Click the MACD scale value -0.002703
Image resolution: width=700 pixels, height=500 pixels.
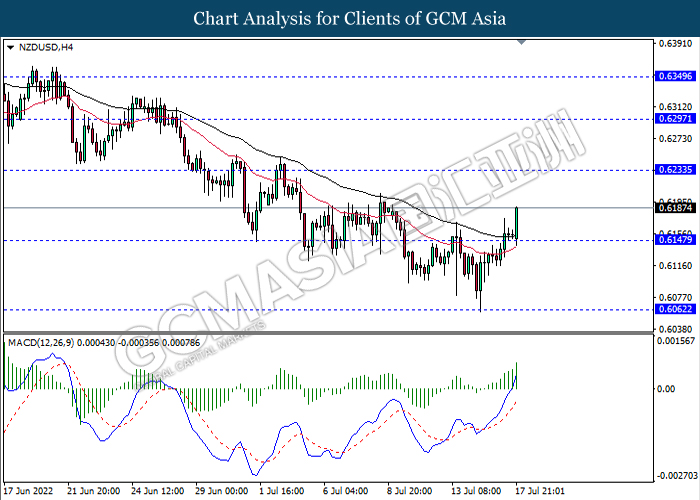click(x=676, y=475)
